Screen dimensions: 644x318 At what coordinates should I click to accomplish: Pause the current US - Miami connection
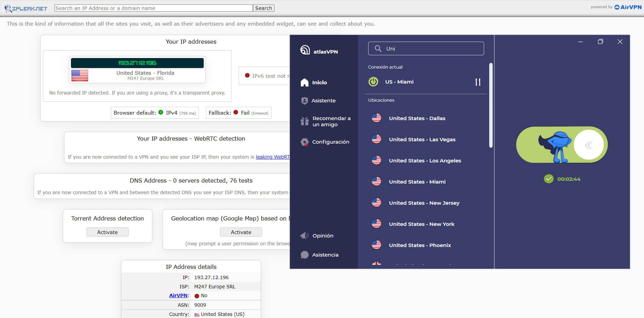point(478,82)
